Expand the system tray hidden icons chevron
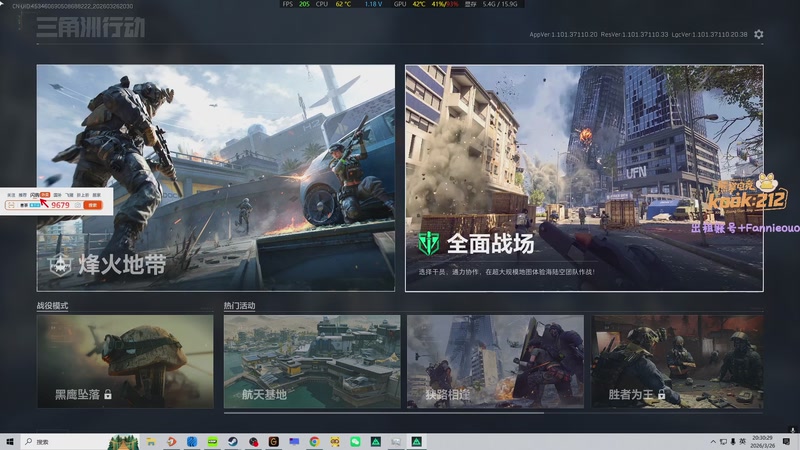800x450 pixels. 713,442
